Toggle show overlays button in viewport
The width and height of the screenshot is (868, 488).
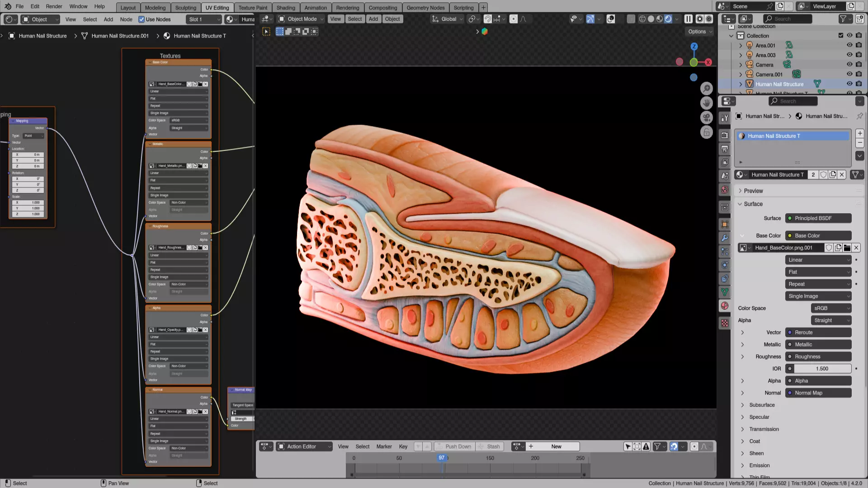click(x=611, y=19)
